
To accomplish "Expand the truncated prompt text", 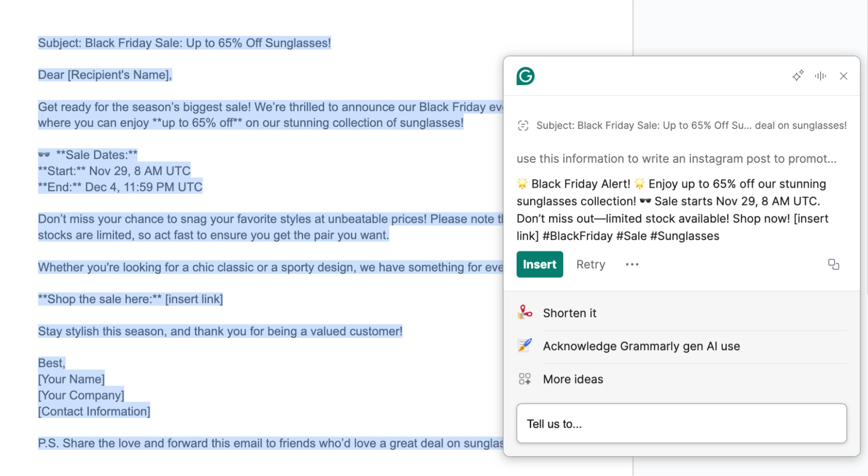I will tap(676, 159).
